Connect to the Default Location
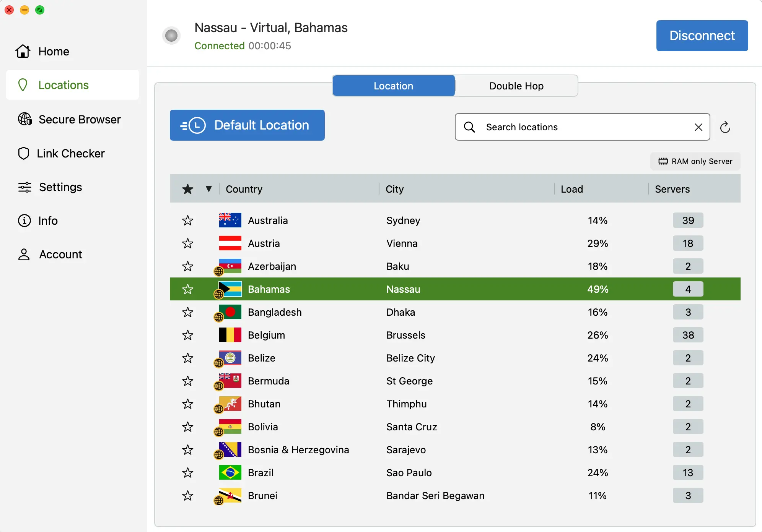762x532 pixels. [247, 125]
